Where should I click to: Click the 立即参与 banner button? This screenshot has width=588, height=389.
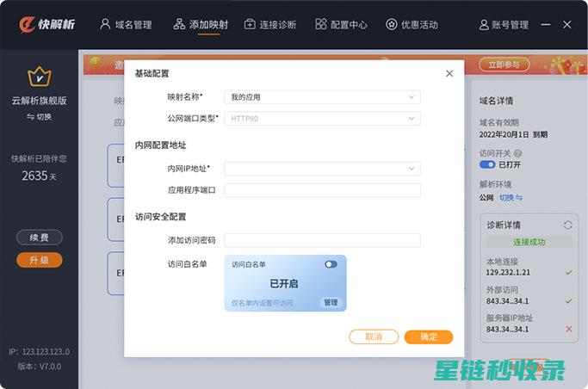point(504,65)
